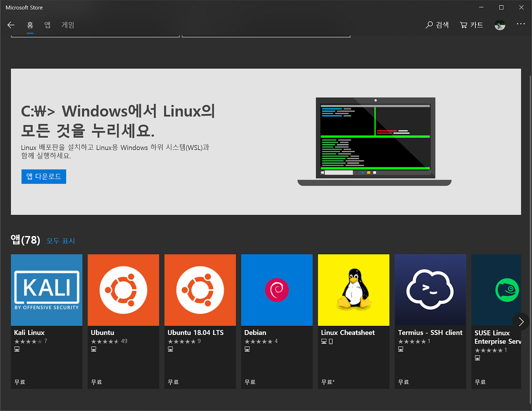The height and width of the screenshot is (411, 532).
Task: Open the cart (카트)
Action: tap(471, 25)
